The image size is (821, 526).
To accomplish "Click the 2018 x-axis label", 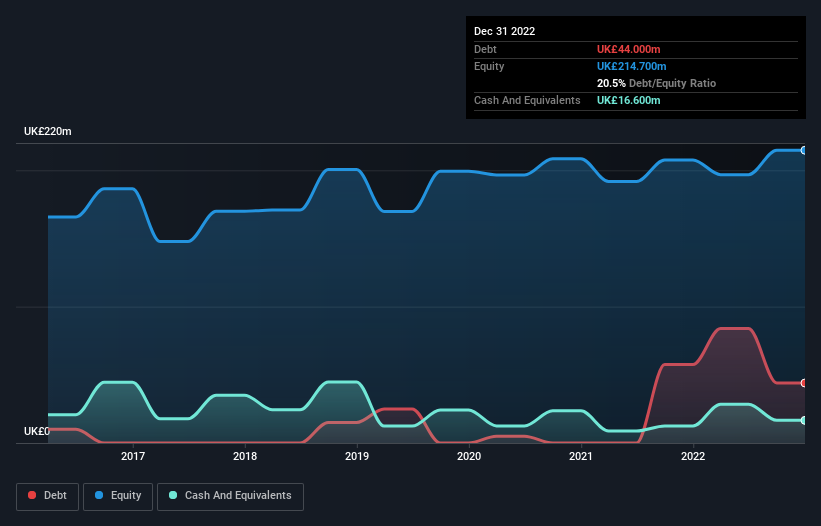I will pos(245,456).
